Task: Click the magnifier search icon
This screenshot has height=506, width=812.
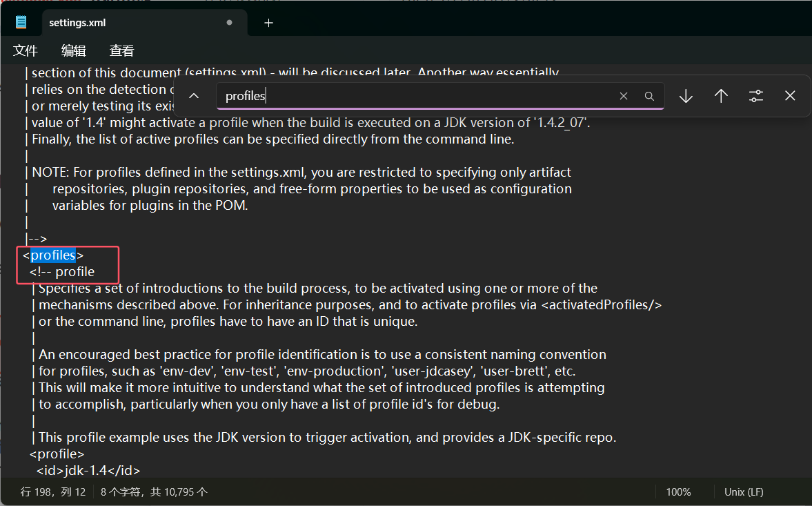Action: tap(649, 96)
